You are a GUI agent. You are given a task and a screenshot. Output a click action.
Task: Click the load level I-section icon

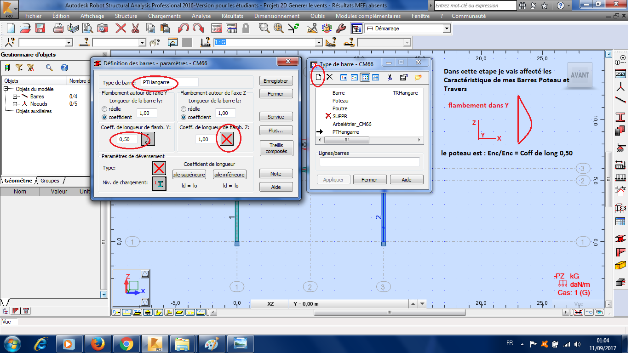(159, 183)
